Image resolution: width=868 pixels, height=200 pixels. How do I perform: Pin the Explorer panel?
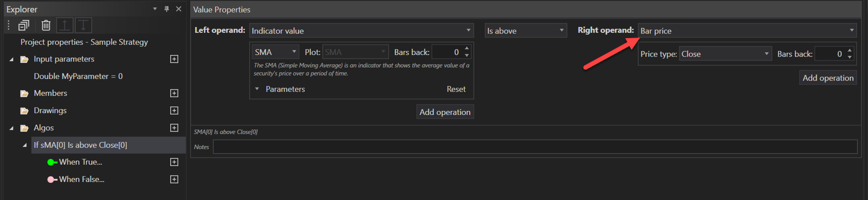[167, 9]
